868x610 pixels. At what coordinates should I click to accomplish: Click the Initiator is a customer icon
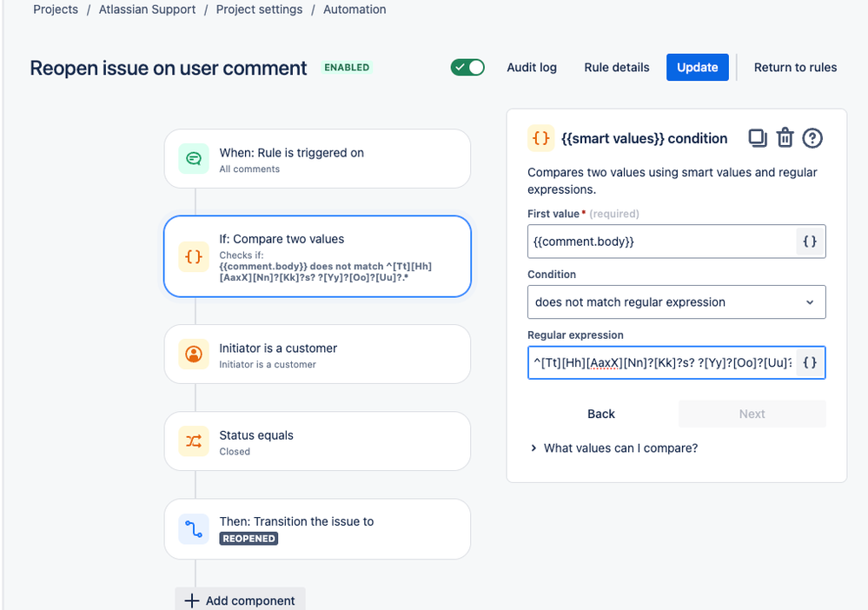pos(194,355)
